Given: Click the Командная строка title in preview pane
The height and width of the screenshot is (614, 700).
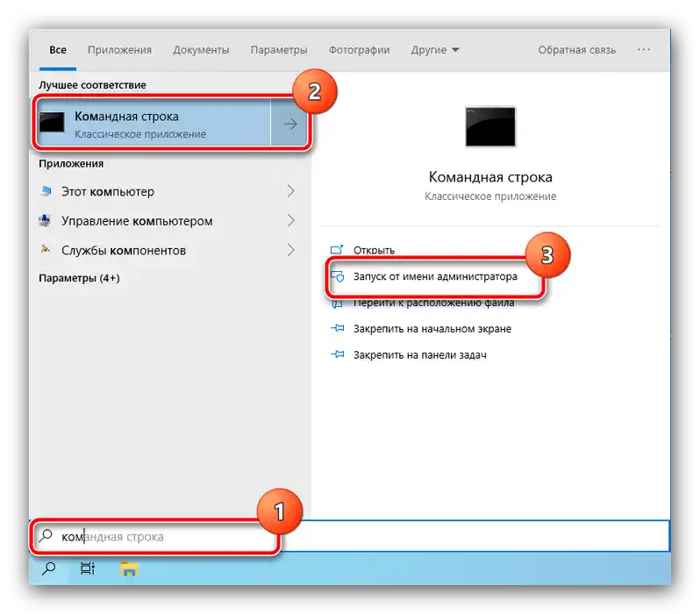Looking at the screenshot, I should (x=490, y=177).
